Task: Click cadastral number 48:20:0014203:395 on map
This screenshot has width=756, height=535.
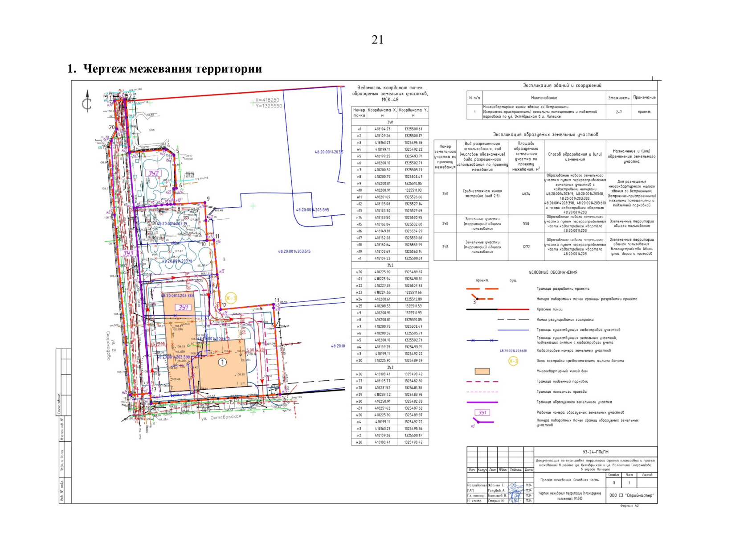Action: pyautogui.click(x=313, y=210)
